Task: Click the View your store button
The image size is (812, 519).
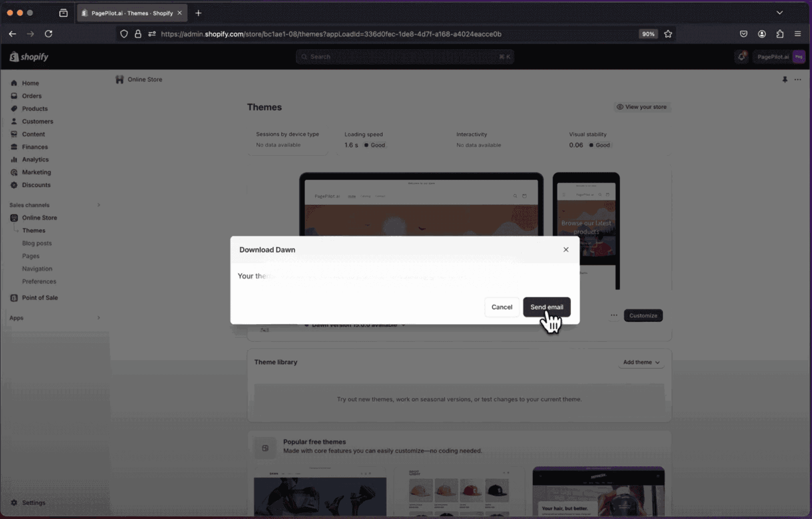Action: click(x=642, y=107)
